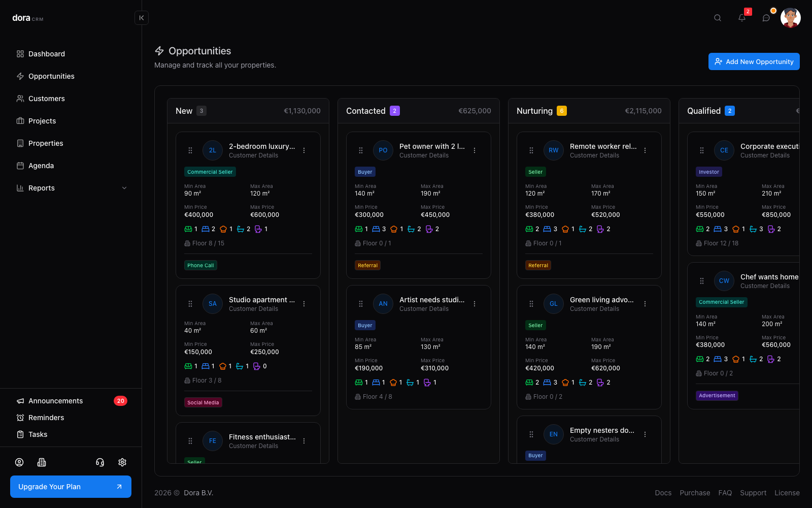The width and height of the screenshot is (812, 508).
Task: Click drag handle of Empty nesters card
Action: click(x=531, y=434)
